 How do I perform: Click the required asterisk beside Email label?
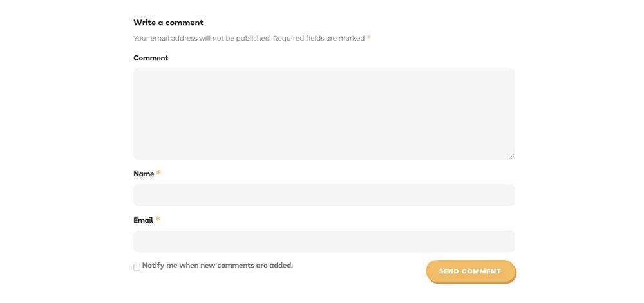click(158, 219)
